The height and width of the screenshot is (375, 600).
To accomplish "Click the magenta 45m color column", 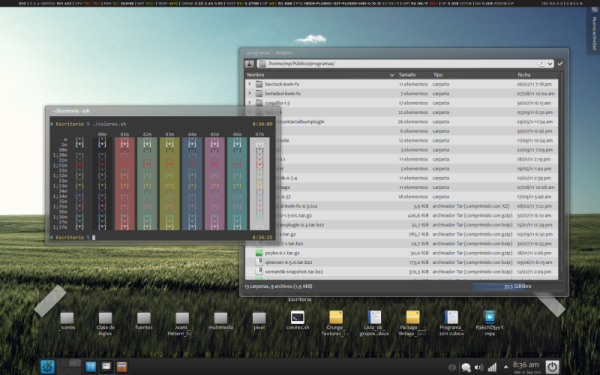I will 215,184.
